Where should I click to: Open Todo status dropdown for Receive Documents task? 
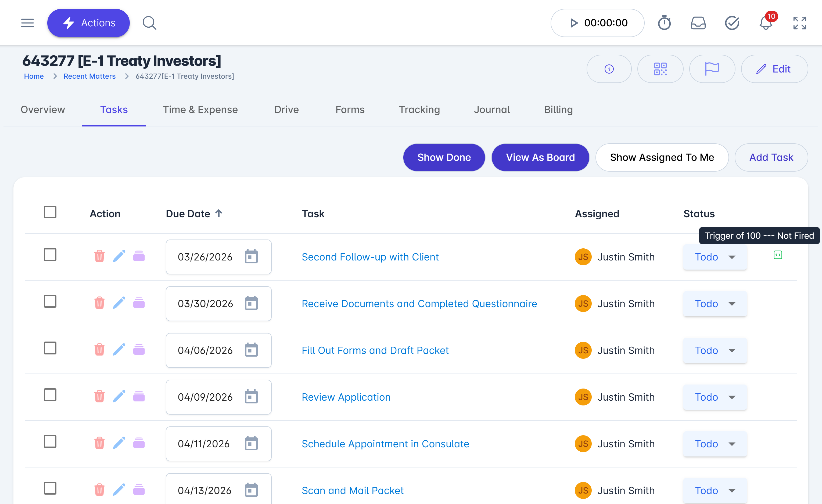(715, 304)
